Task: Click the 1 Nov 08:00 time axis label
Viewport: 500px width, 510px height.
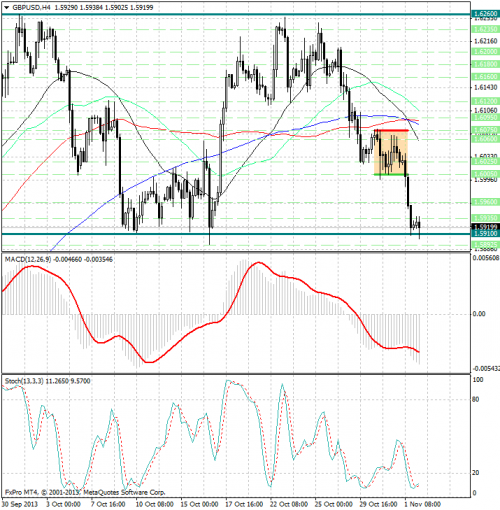Action: (423, 504)
